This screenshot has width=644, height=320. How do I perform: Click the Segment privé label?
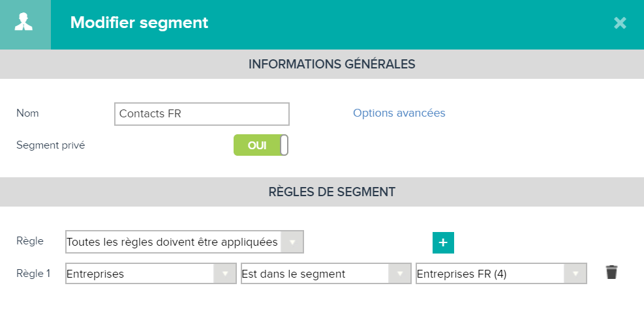[x=50, y=145]
